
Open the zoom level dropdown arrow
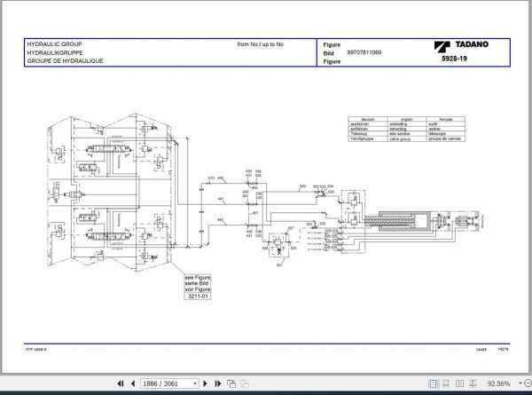520,383
